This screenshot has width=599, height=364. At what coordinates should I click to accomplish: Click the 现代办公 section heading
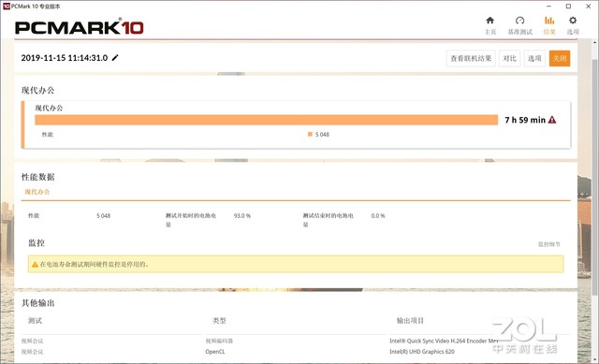(x=37, y=90)
